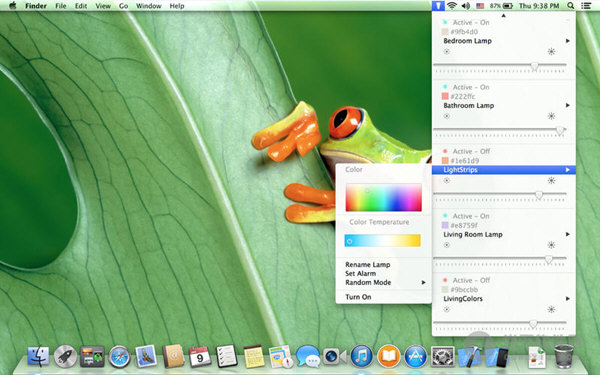Click Bathroom Lamp dim brightness icon

(447, 116)
